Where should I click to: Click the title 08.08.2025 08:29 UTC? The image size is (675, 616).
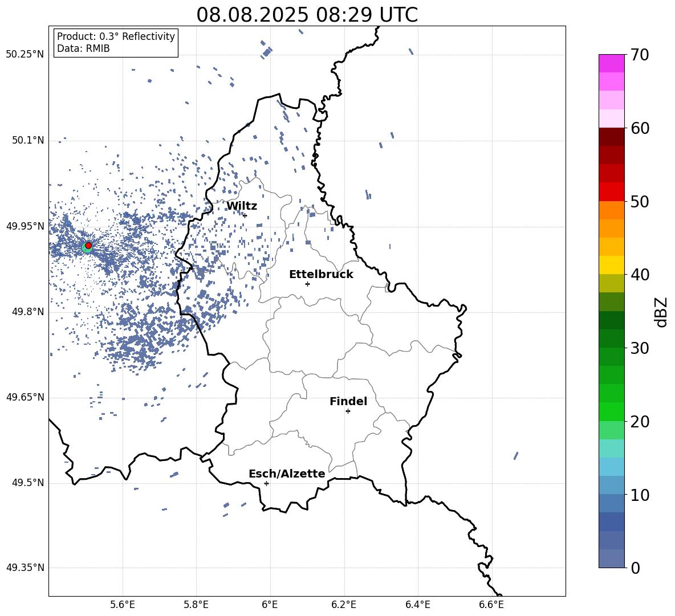coord(307,15)
